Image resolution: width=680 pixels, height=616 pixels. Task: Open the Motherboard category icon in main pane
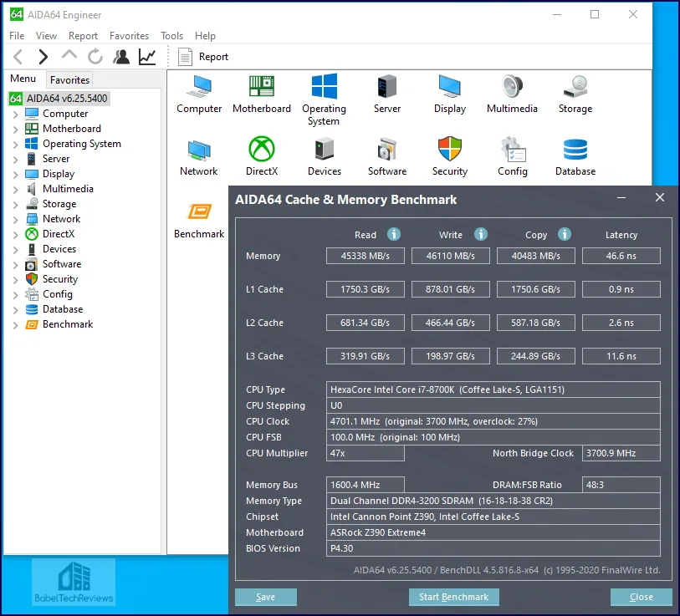pos(262,94)
